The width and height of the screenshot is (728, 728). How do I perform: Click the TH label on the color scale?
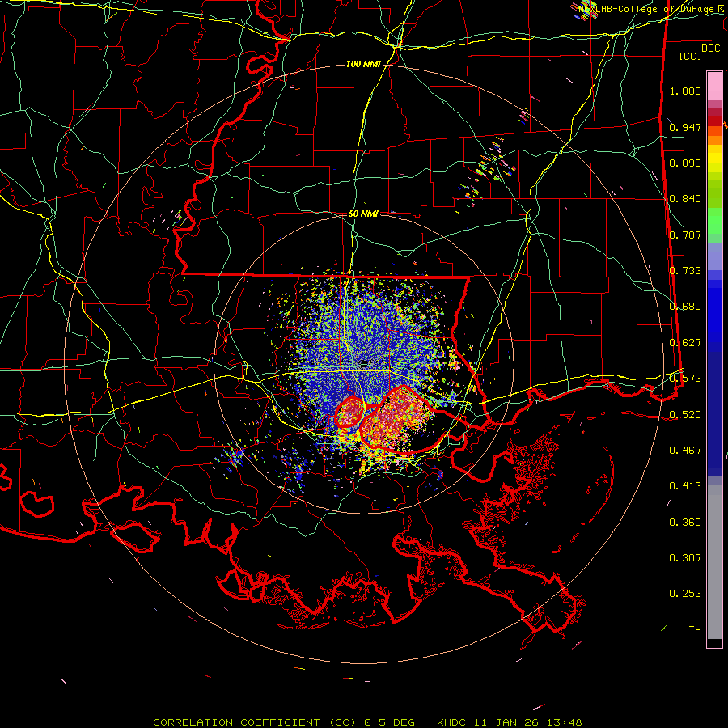[695, 630]
